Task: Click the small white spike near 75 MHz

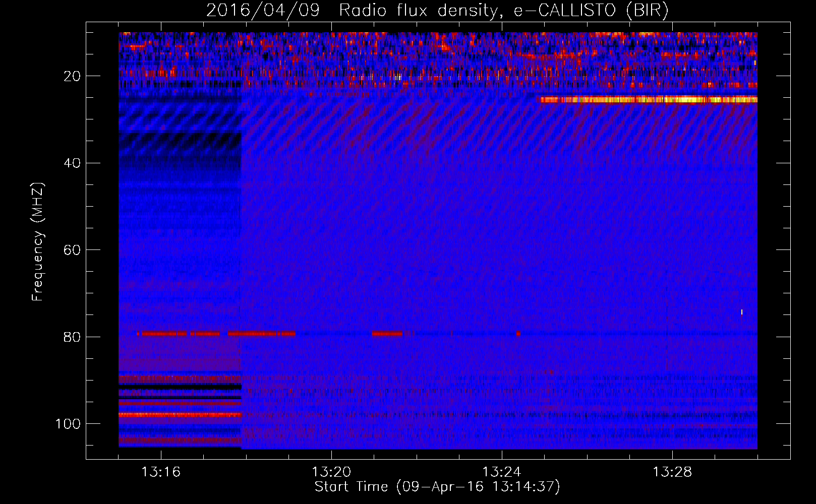Action: tap(742, 312)
